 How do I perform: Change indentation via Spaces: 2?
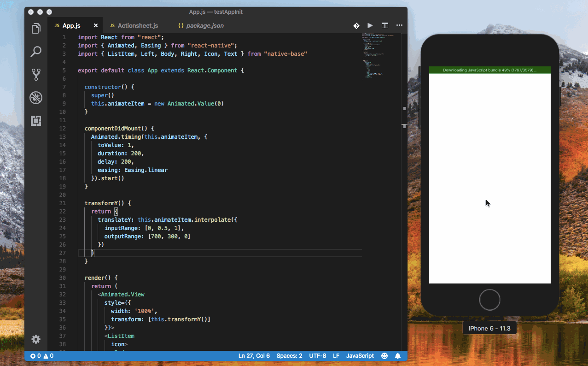289,355
